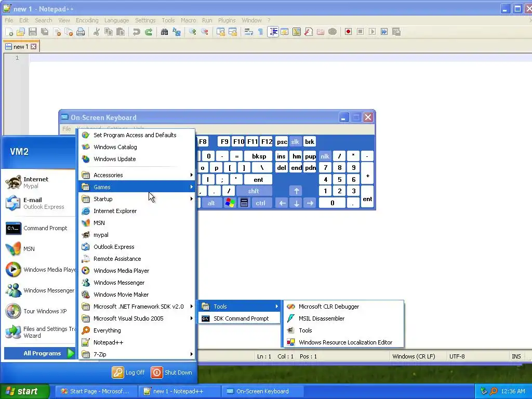This screenshot has height=399, width=532.
Task: Toggle Show all characters pilcrow icon
Action: pyautogui.click(x=260, y=32)
